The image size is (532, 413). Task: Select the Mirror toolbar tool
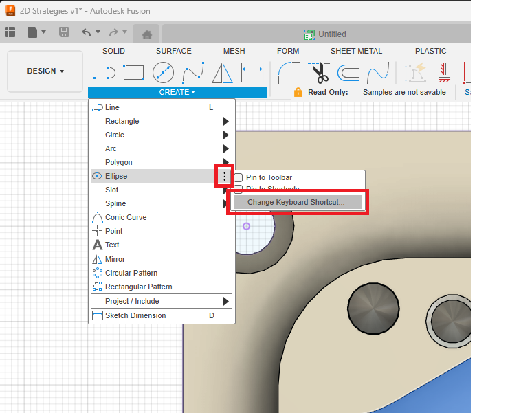click(222, 73)
